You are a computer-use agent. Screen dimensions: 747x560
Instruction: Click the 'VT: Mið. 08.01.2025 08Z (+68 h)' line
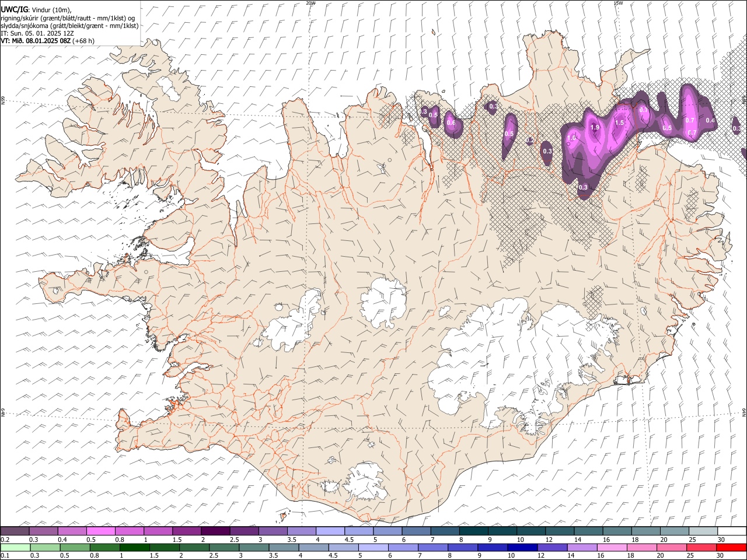47,41
